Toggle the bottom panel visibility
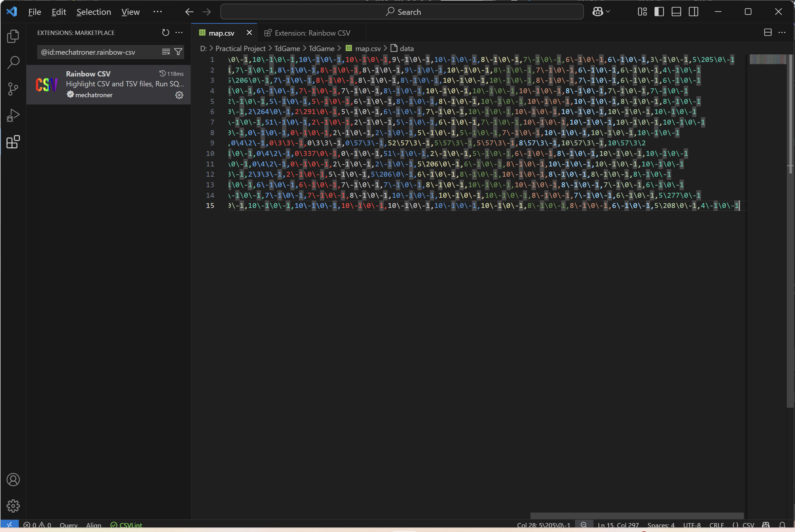 (676, 12)
